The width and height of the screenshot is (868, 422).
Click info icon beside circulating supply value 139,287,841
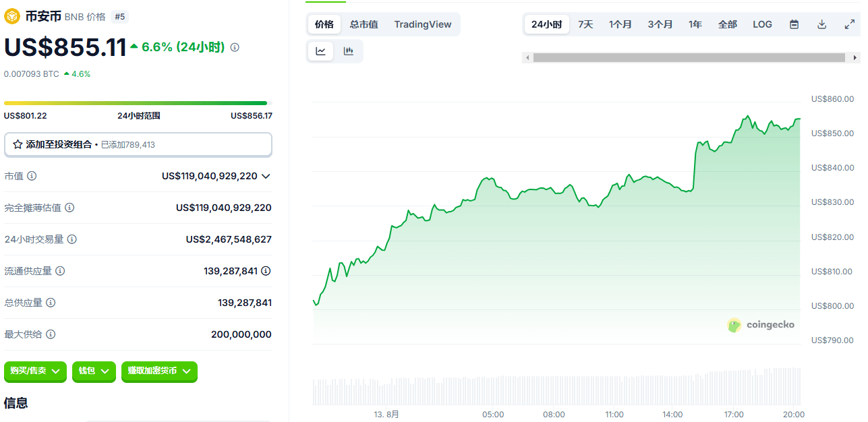[266, 271]
